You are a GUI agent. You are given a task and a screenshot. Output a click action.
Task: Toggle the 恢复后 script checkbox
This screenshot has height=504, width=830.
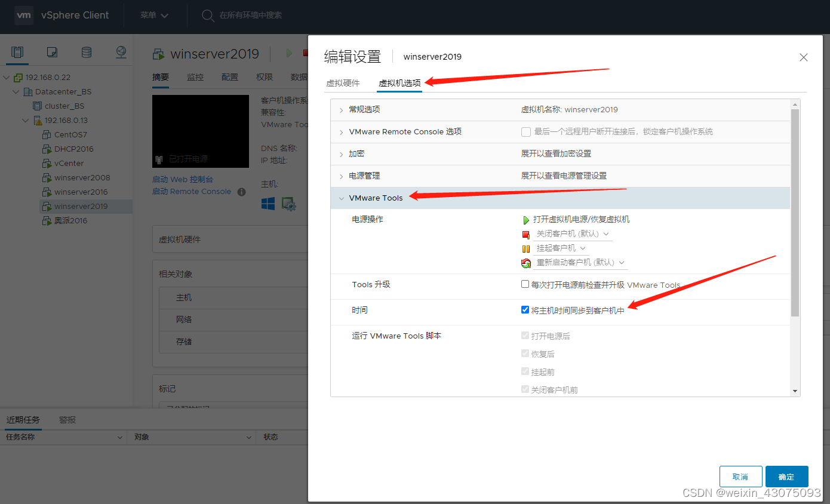525,354
